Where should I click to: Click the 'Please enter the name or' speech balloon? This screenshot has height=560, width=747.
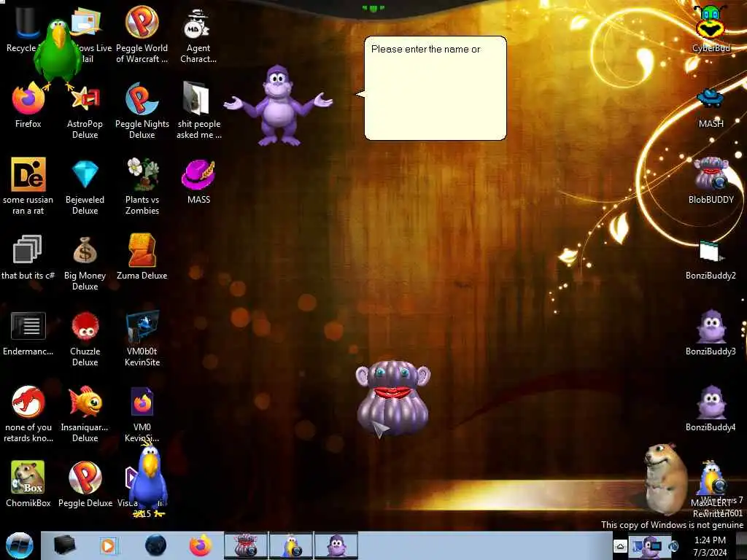point(435,88)
